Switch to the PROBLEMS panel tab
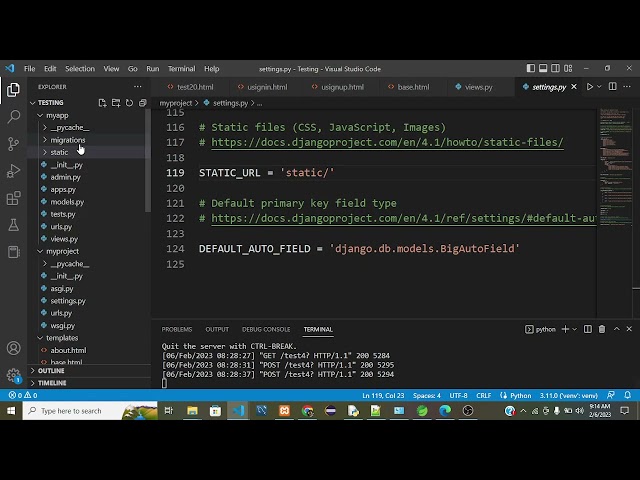 pos(177,329)
